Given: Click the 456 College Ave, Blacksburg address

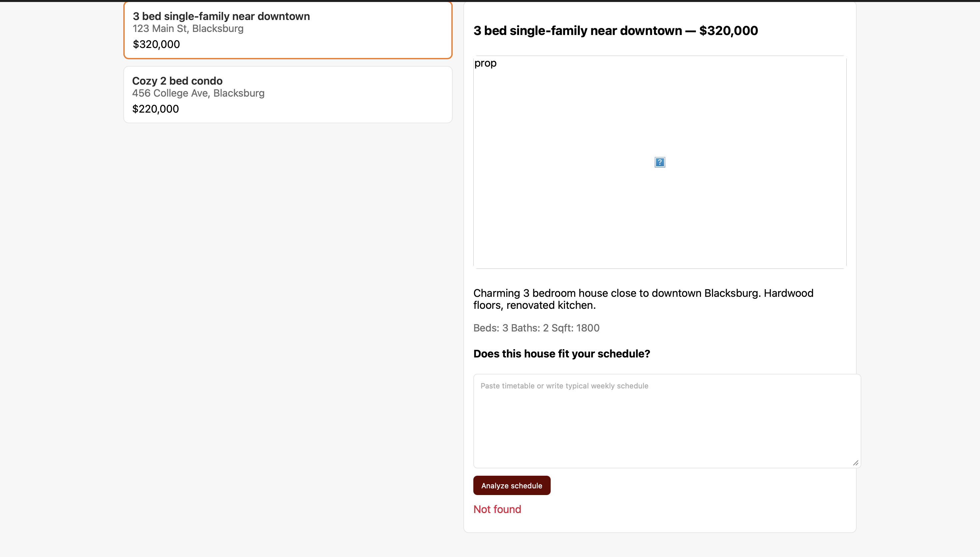Looking at the screenshot, I should 198,93.
